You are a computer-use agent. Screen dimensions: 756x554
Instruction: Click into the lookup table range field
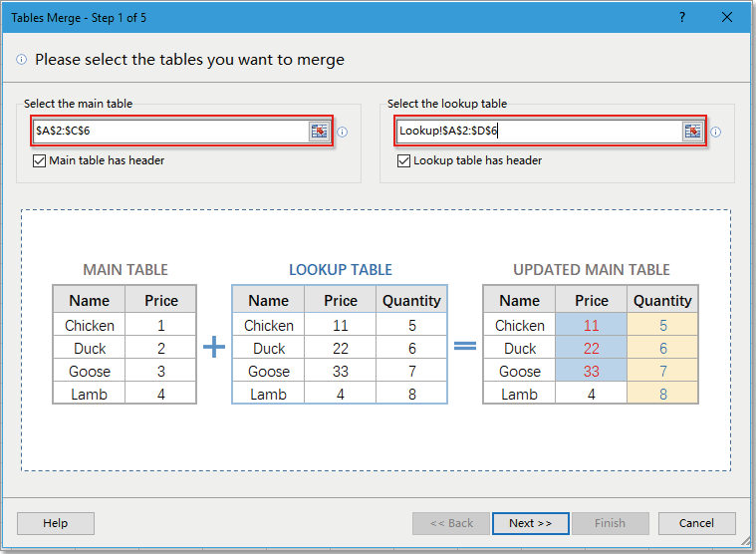538,132
